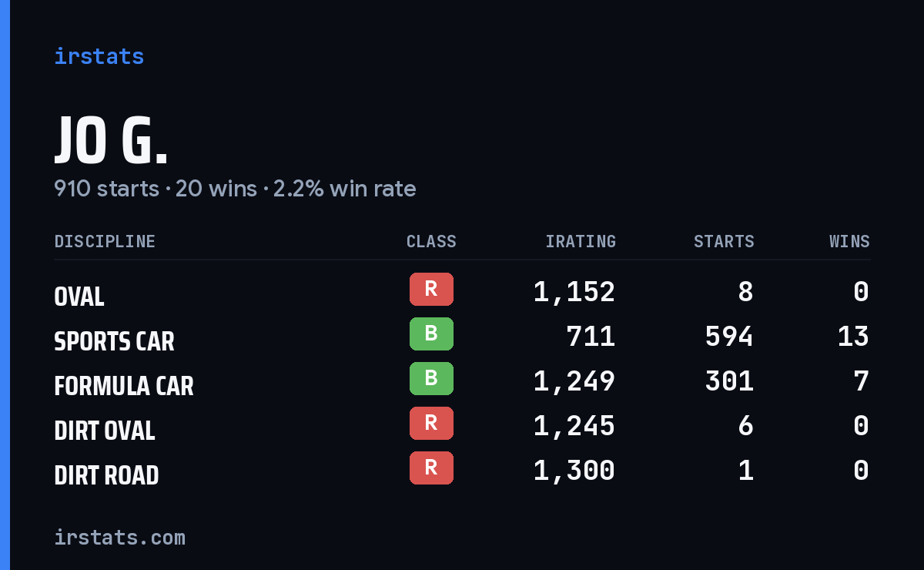
Task: Click the 910 starts summary line
Action: point(235,189)
